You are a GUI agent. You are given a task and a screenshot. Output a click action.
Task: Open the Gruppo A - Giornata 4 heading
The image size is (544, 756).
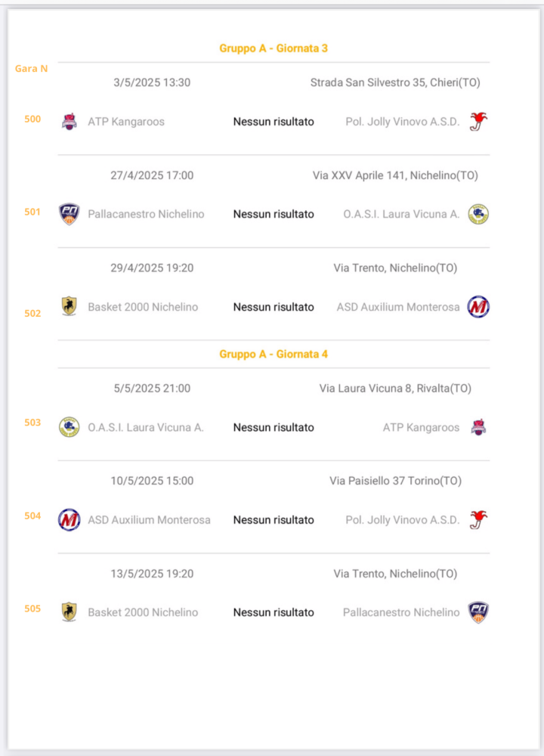pos(274,354)
